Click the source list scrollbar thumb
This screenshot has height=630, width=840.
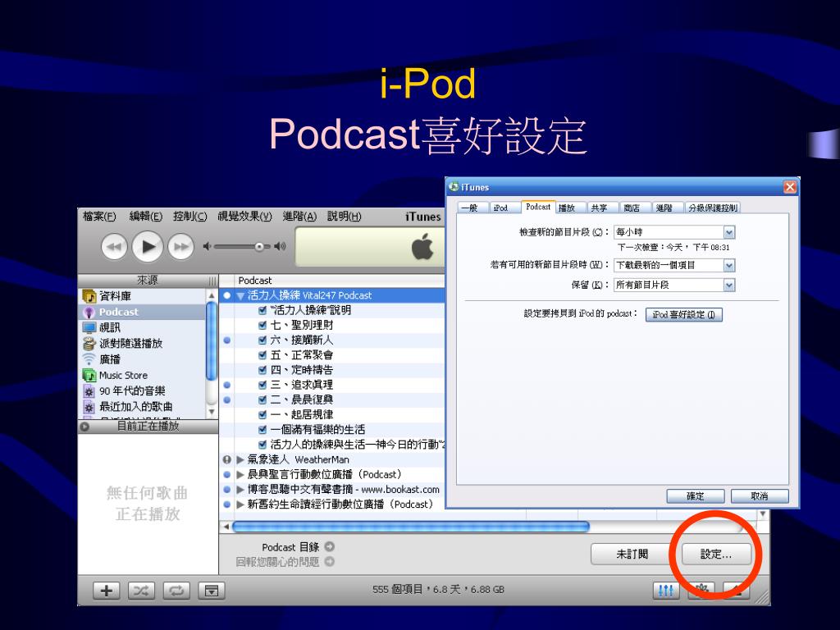(x=211, y=342)
